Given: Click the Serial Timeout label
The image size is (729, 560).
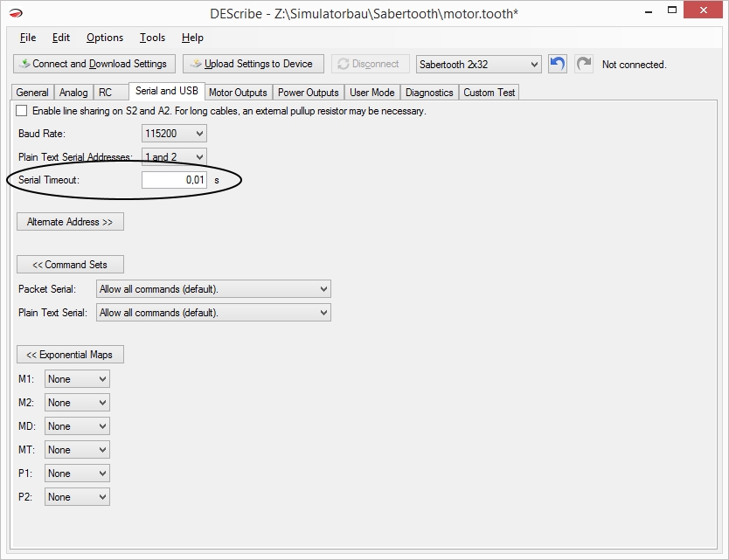Looking at the screenshot, I should 49,180.
